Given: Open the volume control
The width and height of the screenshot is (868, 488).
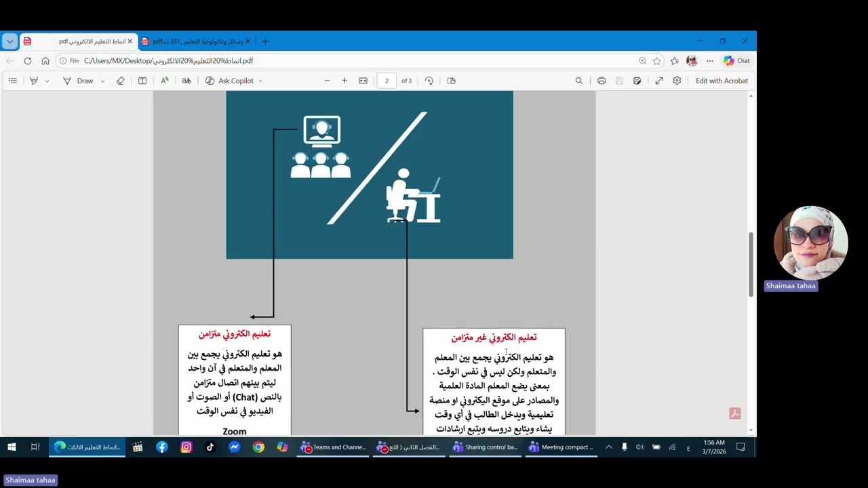Looking at the screenshot, I should 639,447.
